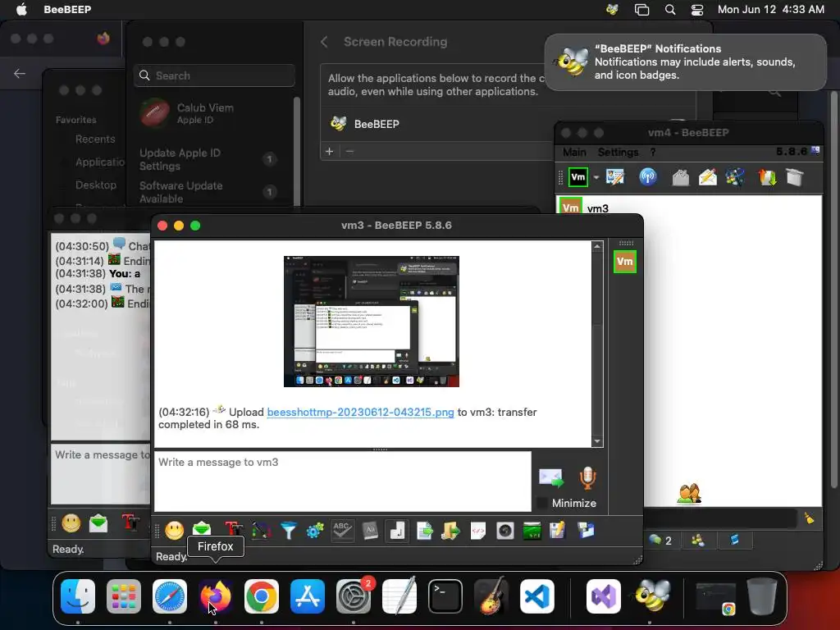Click Search field in System Settings sidebar

pos(214,75)
